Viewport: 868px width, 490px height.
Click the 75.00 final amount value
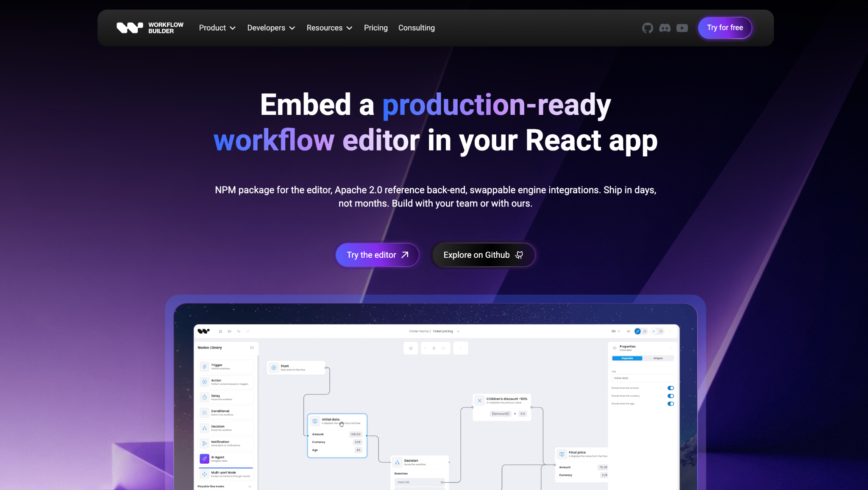tap(603, 468)
